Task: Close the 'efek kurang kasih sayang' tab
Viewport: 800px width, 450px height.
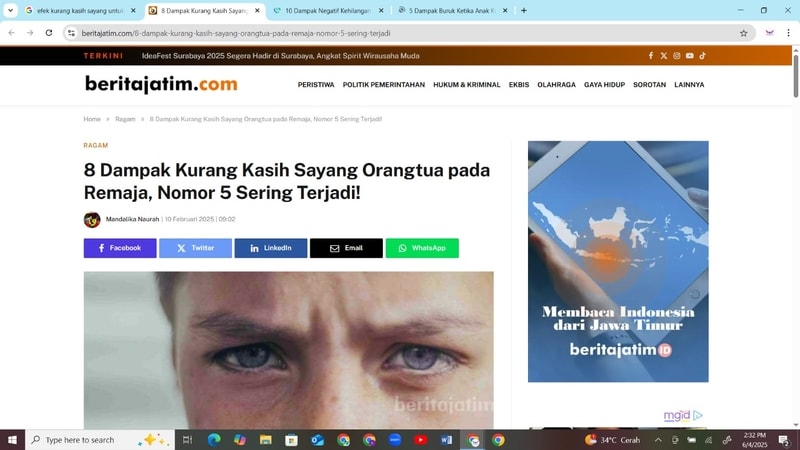Action: coord(133,10)
